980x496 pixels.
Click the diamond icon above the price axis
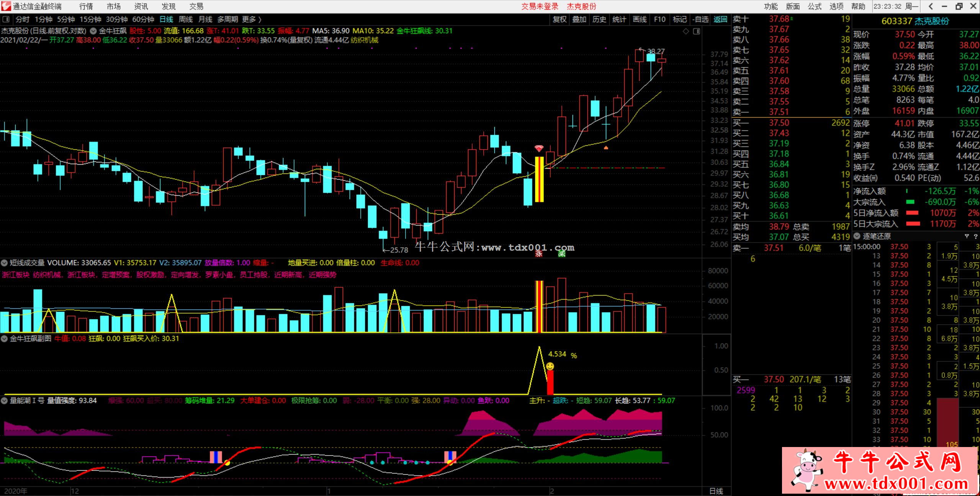(686, 31)
